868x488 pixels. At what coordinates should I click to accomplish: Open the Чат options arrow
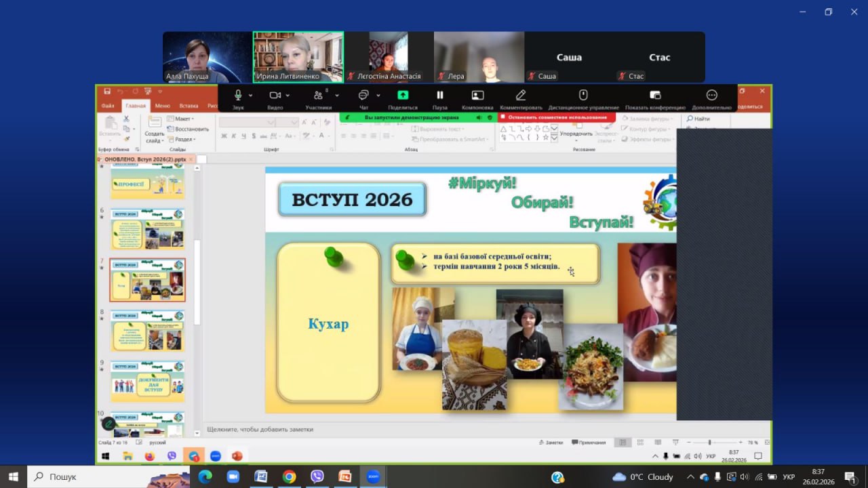[378, 96]
